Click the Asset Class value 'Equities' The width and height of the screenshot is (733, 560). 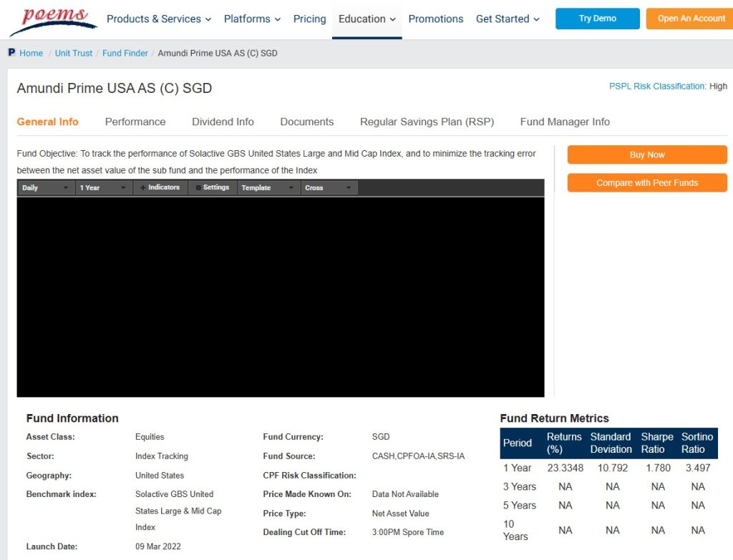[150, 437]
